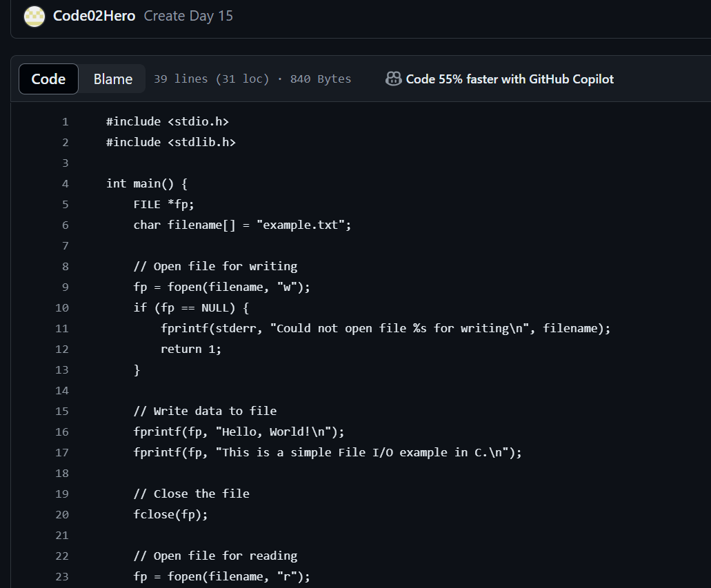Select line number 5
Screen dimensions: 711x588
(66, 205)
